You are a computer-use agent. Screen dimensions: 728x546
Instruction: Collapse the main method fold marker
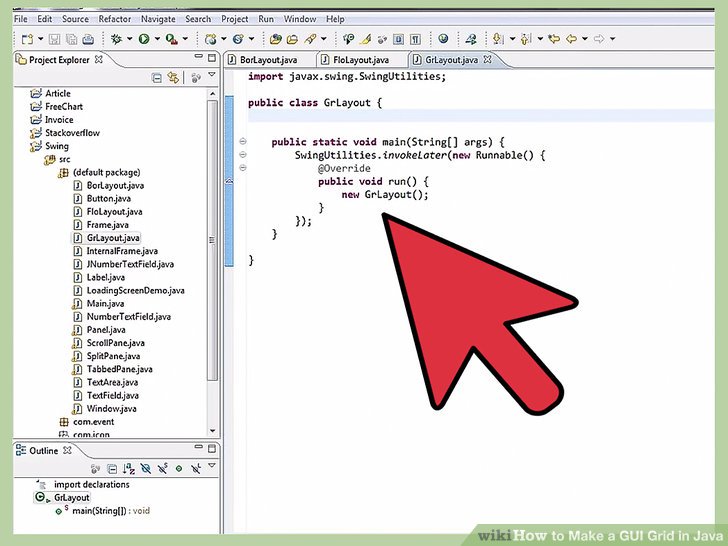pos(242,142)
